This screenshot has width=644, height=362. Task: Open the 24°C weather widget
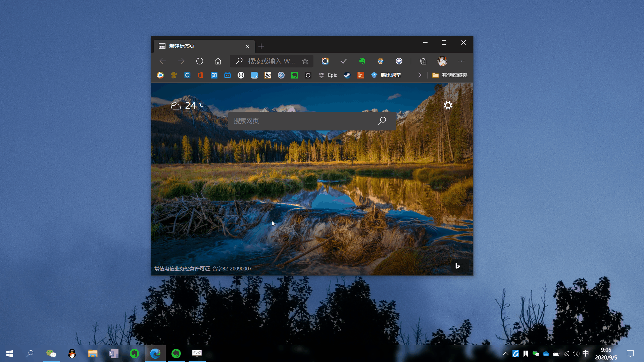(x=187, y=106)
